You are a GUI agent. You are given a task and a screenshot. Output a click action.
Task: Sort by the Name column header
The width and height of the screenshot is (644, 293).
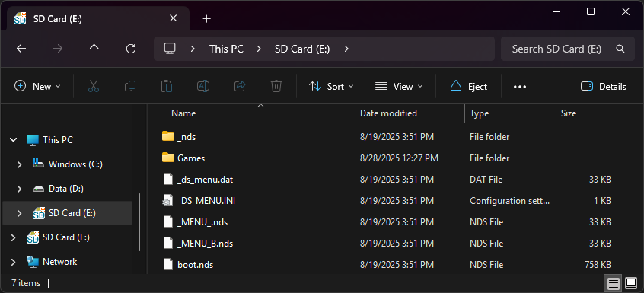(x=183, y=113)
